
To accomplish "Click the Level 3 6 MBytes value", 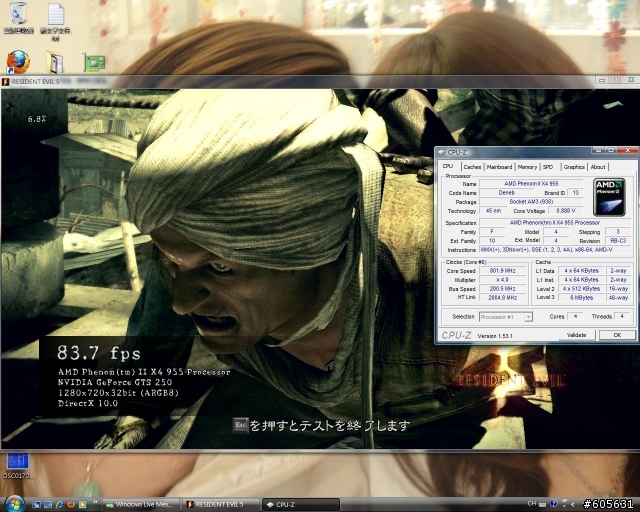I will coord(581,298).
